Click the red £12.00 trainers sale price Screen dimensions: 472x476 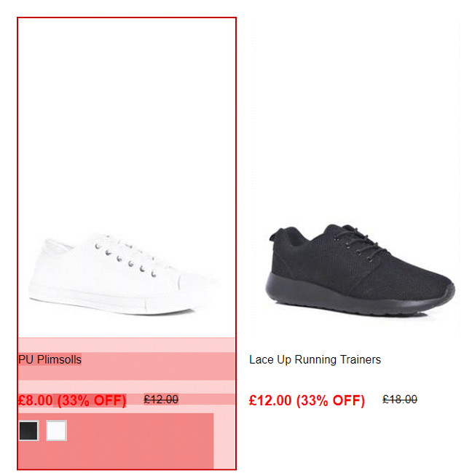point(270,400)
